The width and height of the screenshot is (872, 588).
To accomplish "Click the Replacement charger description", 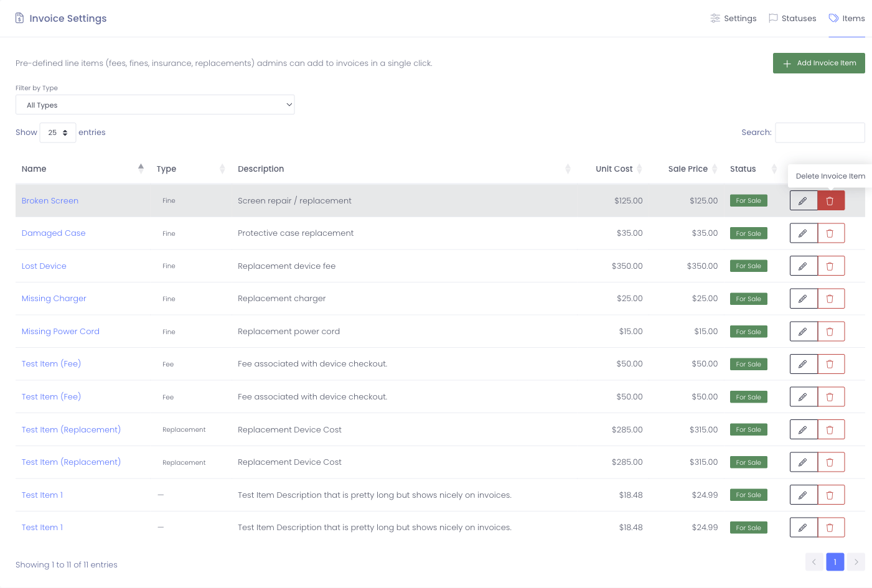I will click(x=282, y=299).
